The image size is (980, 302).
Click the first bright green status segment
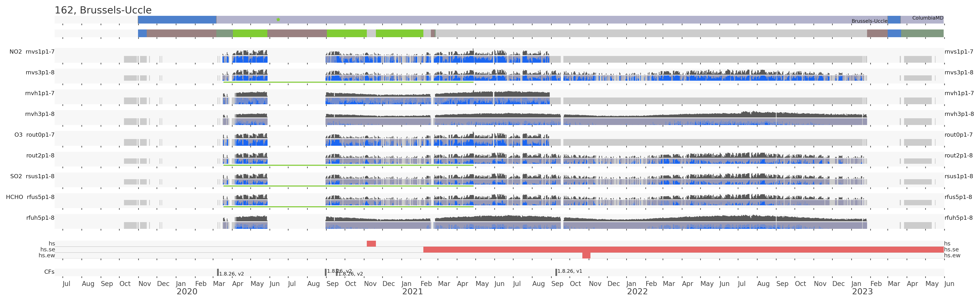(250, 33)
